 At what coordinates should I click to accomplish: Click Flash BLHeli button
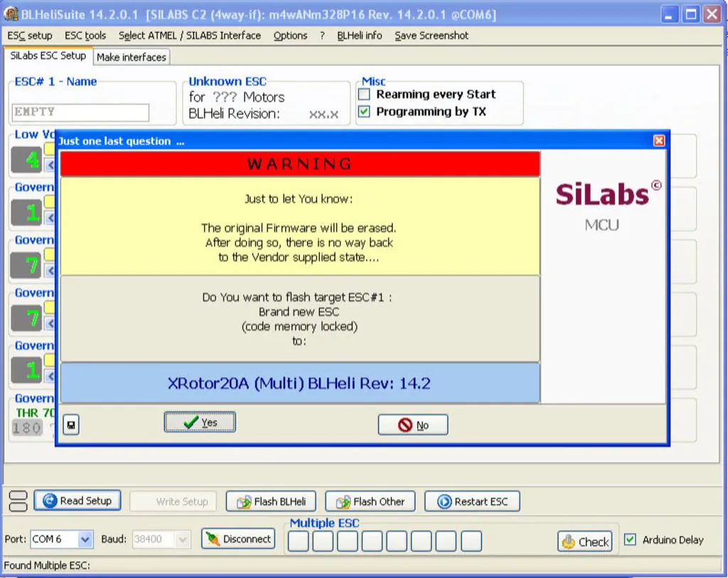(x=271, y=501)
